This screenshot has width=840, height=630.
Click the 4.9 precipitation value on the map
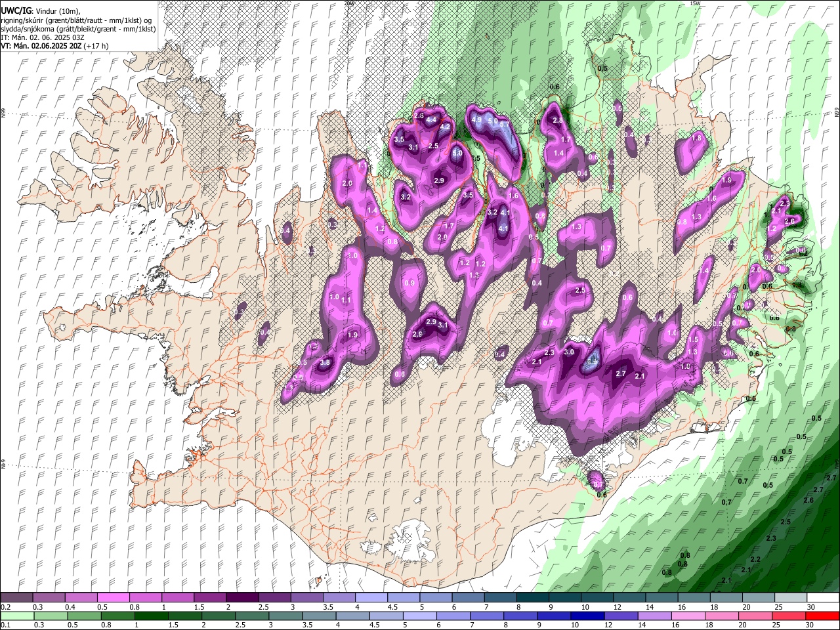point(477,119)
